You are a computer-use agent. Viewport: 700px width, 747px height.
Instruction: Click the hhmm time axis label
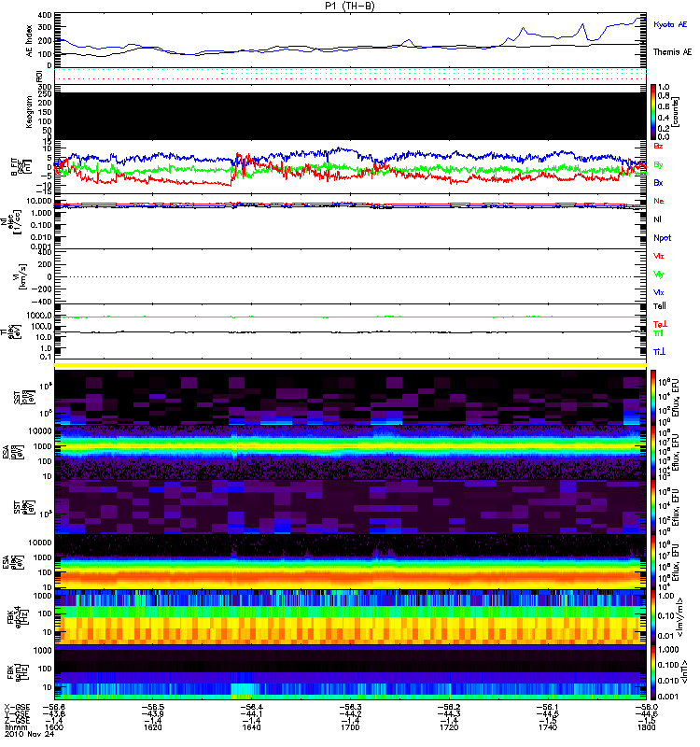[x=16, y=727]
